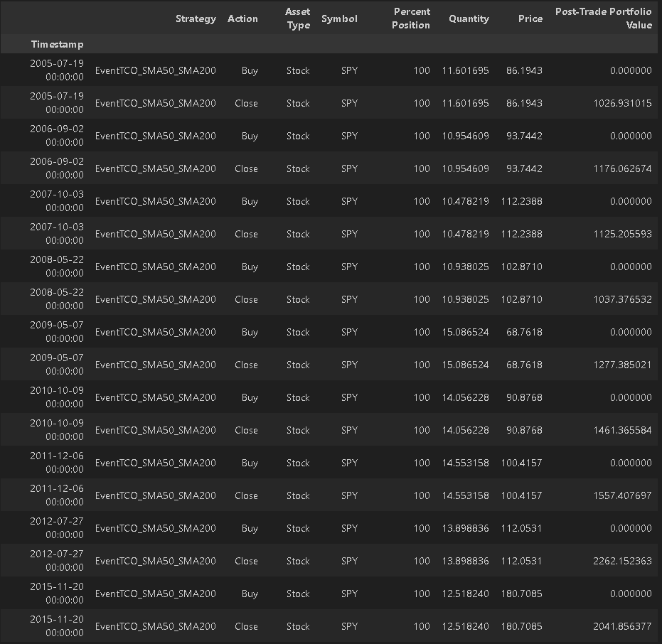Select the Buy action in the first row
This screenshot has width=662, height=644.
tap(250, 70)
